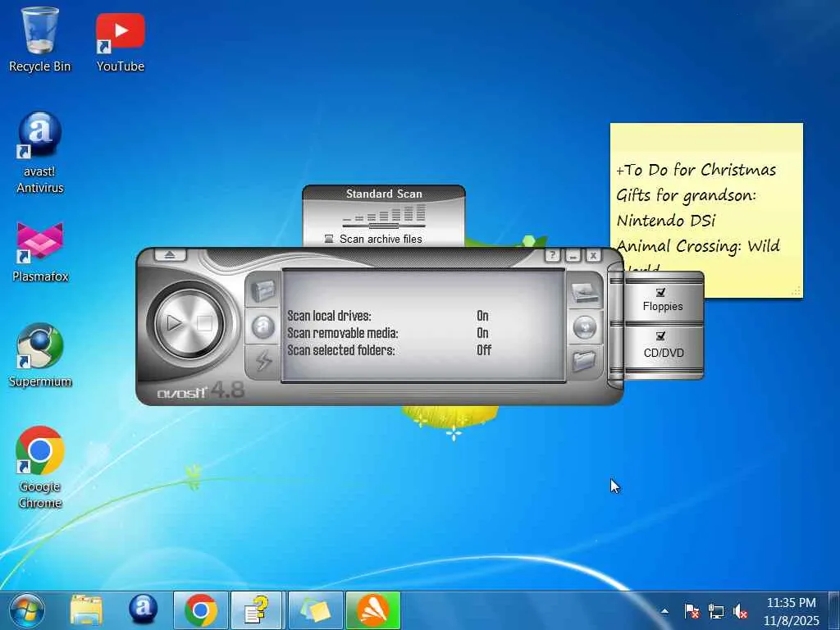This screenshot has width=840, height=630.
Task: Click the network tray icon
Action: pos(715,610)
